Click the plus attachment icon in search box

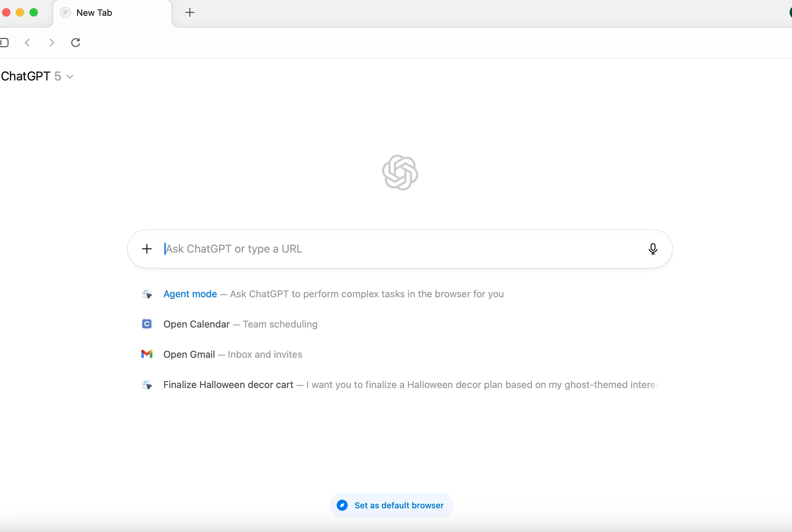tap(147, 249)
